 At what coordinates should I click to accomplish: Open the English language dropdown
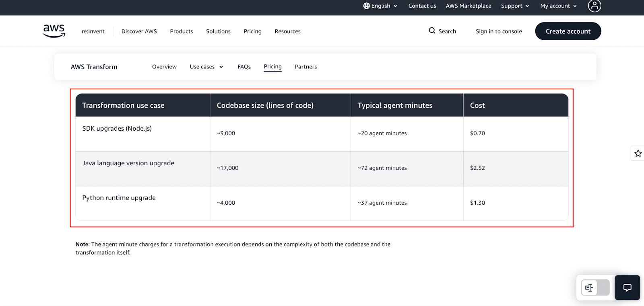pyautogui.click(x=380, y=6)
